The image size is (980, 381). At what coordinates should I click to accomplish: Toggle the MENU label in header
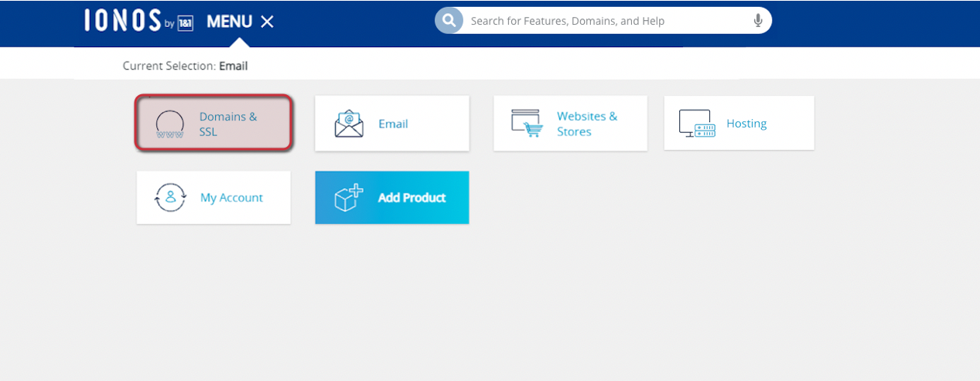[x=229, y=22]
